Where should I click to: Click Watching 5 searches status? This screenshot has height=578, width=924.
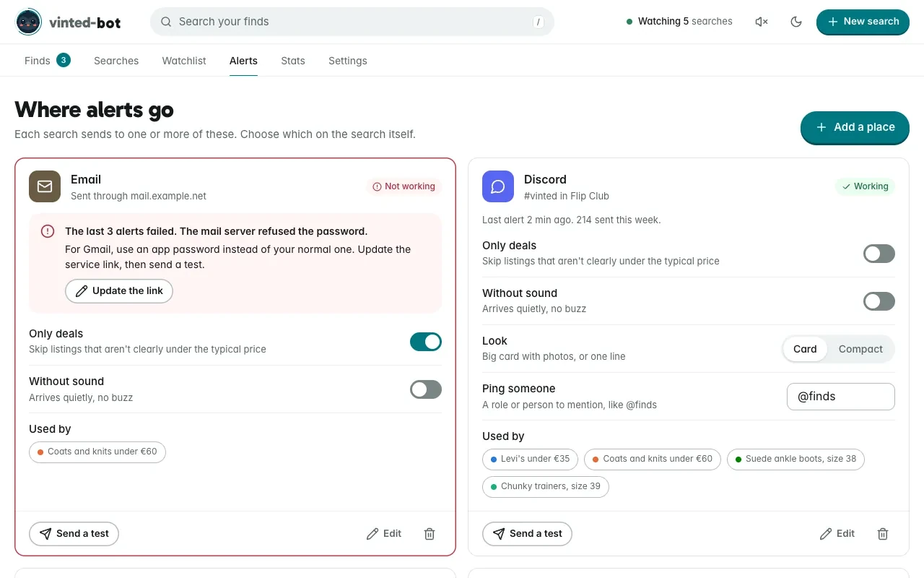pyautogui.click(x=679, y=22)
